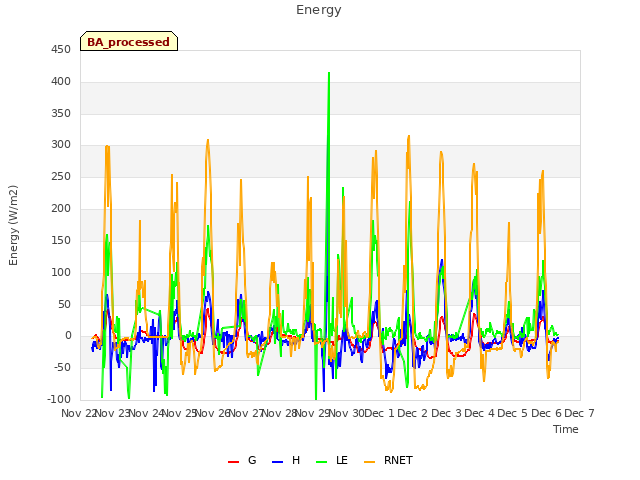The image size is (640, 480).
Task: Click the blue H legend color marker
Action: 277,462
